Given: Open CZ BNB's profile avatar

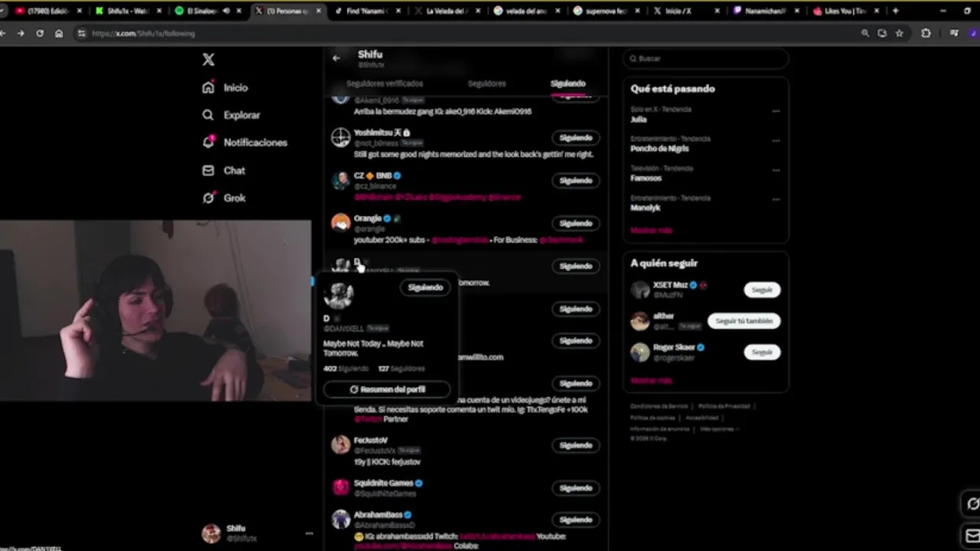Looking at the screenshot, I should [341, 181].
